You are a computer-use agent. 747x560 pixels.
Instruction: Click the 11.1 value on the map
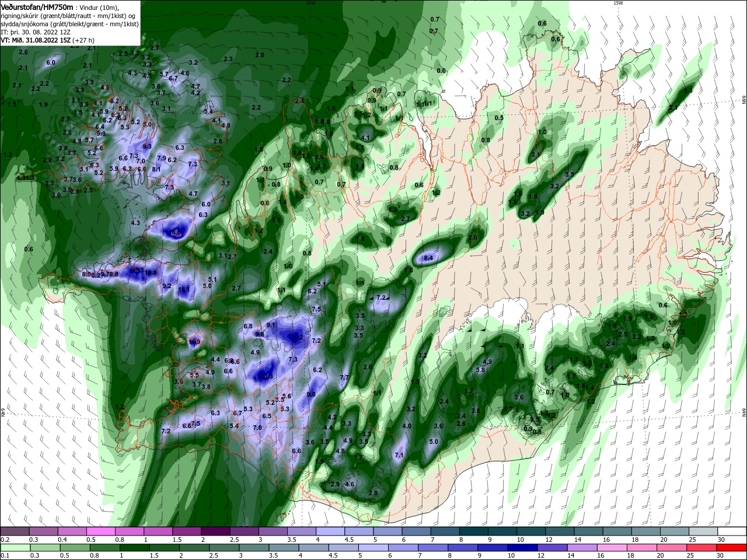tap(184, 289)
